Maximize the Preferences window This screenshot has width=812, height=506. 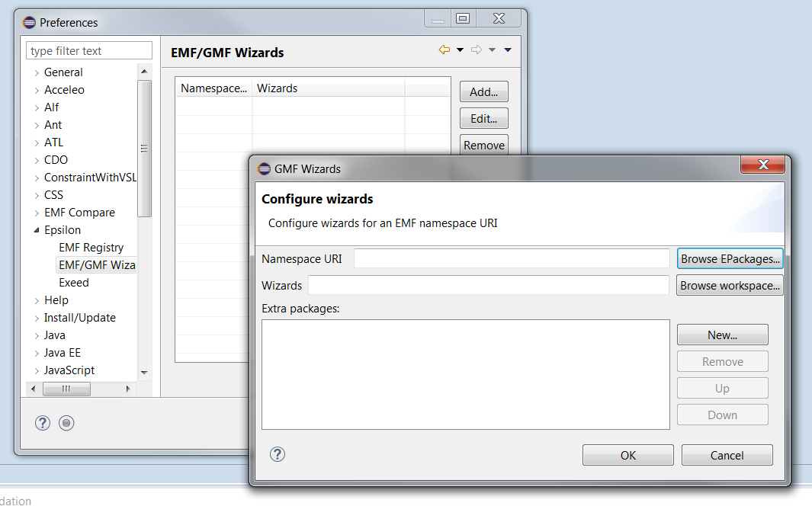[463, 18]
